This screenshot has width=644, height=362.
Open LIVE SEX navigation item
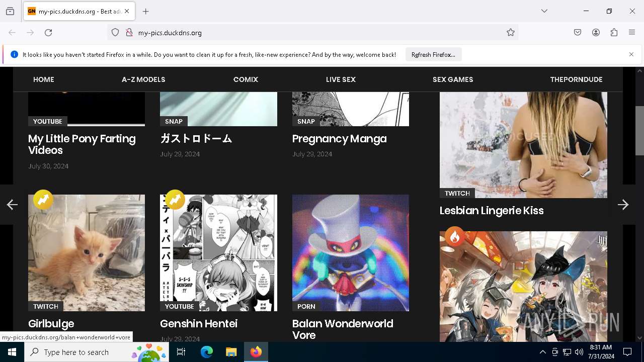(341, 79)
